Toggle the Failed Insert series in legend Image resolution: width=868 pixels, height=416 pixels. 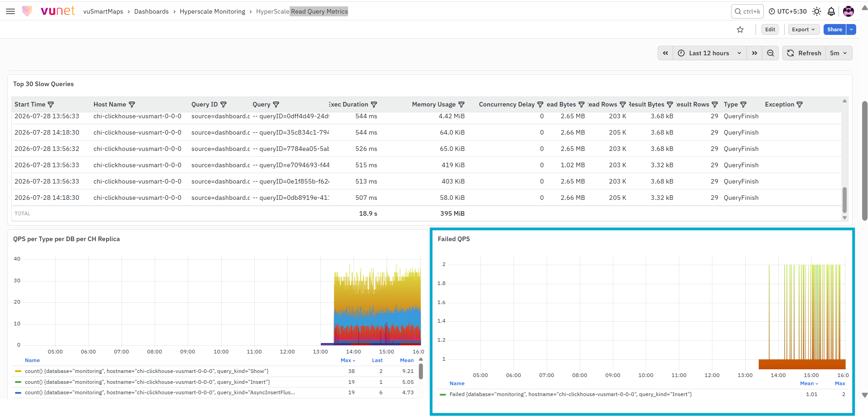570,394
